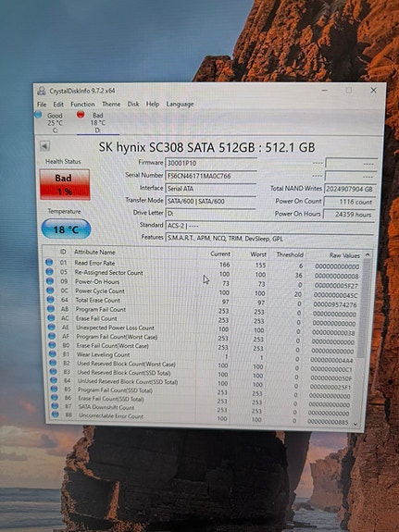Click the scroll up arrow of attribute list
Image resolution: width=399 pixels, height=532 pixels.
pyautogui.click(x=368, y=254)
